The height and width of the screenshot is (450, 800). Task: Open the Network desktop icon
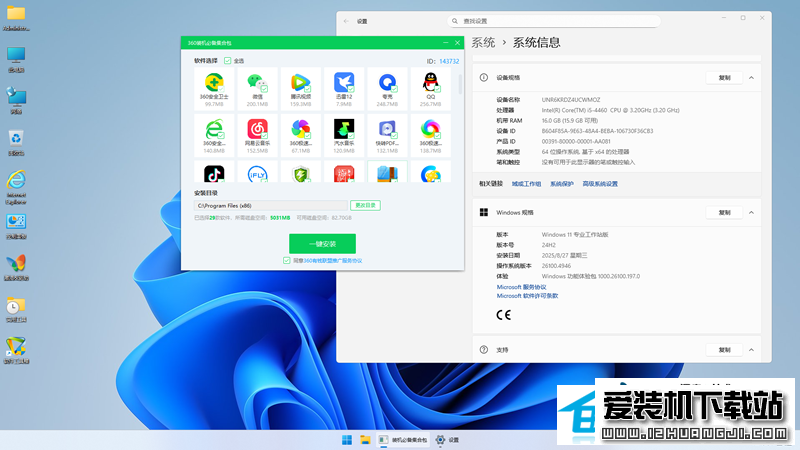click(x=16, y=96)
